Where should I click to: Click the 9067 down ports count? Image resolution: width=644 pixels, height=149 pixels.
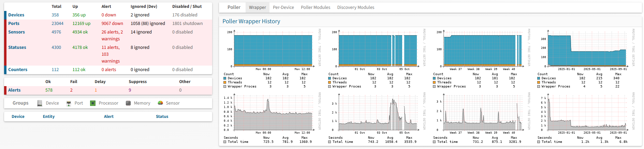tap(112, 24)
